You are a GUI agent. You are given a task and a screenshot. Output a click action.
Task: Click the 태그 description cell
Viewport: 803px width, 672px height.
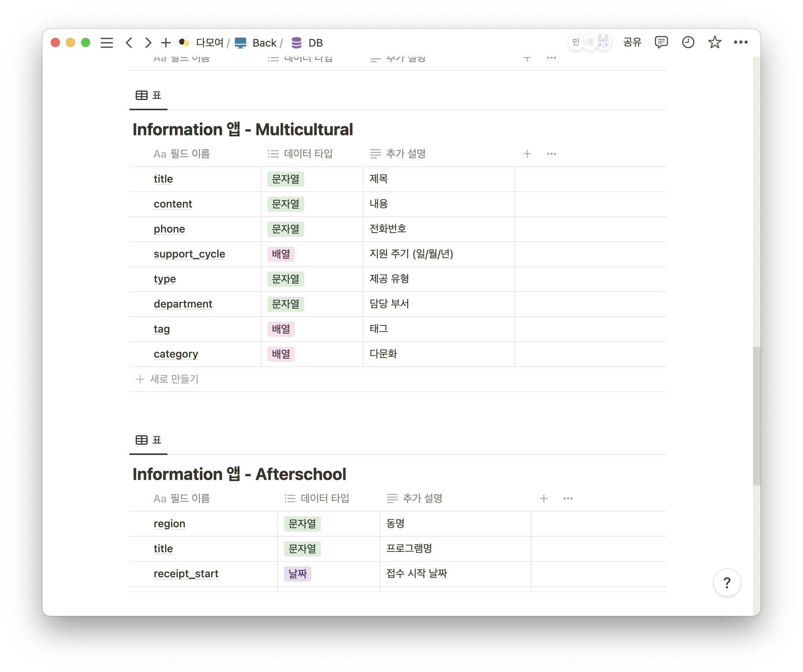439,329
